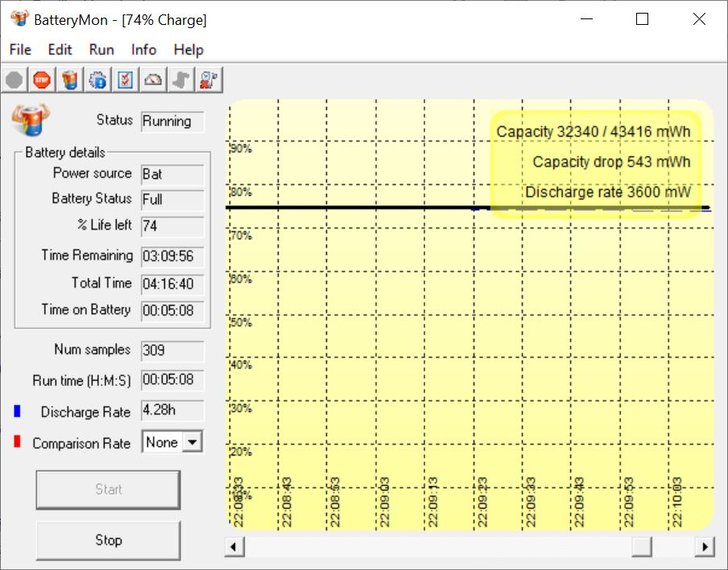Open the gauge meter toolbar icon
The image size is (728, 570).
[x=154, y=80]
